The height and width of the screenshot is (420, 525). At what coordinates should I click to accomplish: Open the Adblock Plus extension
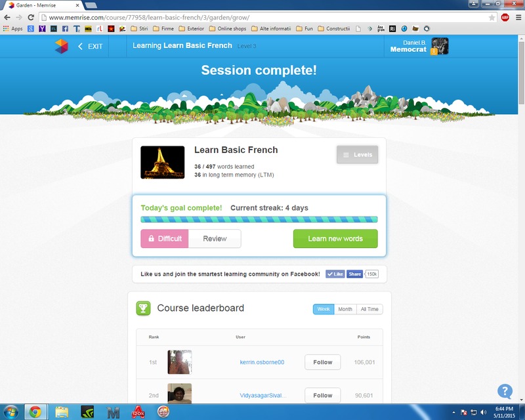(505, 18)
